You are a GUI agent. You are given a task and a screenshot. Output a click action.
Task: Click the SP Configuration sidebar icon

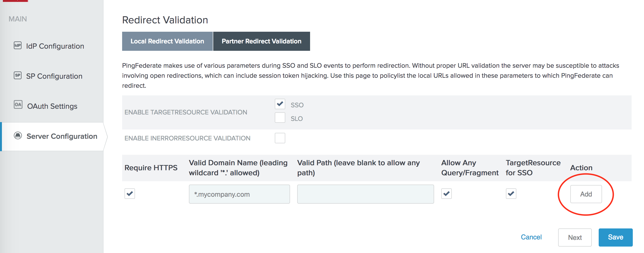(x=17, y=75)
